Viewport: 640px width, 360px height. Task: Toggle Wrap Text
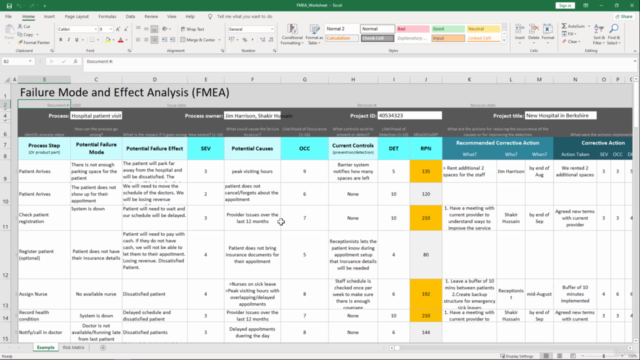tap(192, 29)
